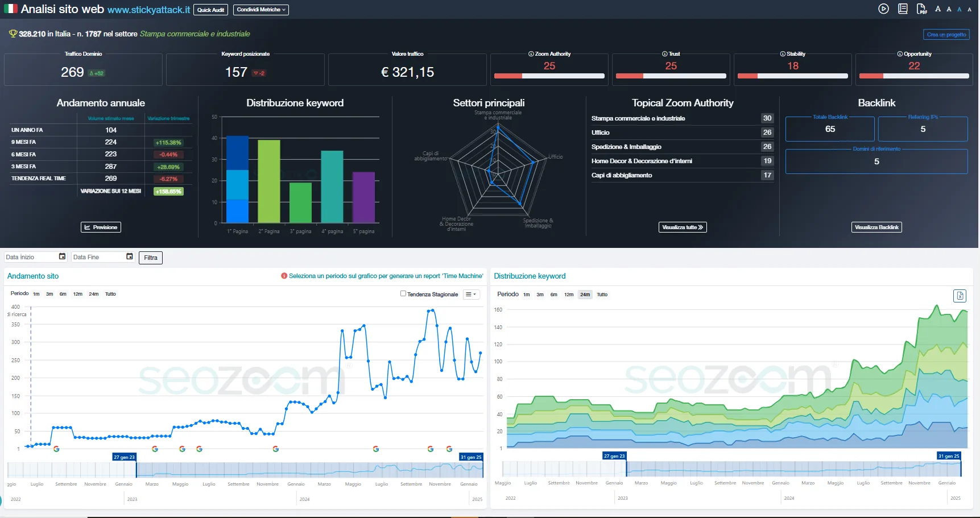The image size is (980, 518).
Task: Click the Trust progress bar
Action: (671, 76)
